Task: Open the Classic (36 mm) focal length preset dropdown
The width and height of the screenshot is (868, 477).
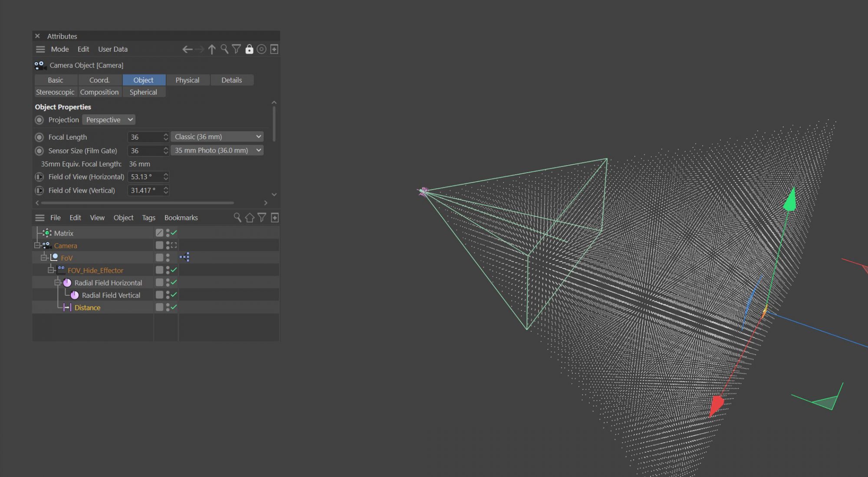Action: 217,136
